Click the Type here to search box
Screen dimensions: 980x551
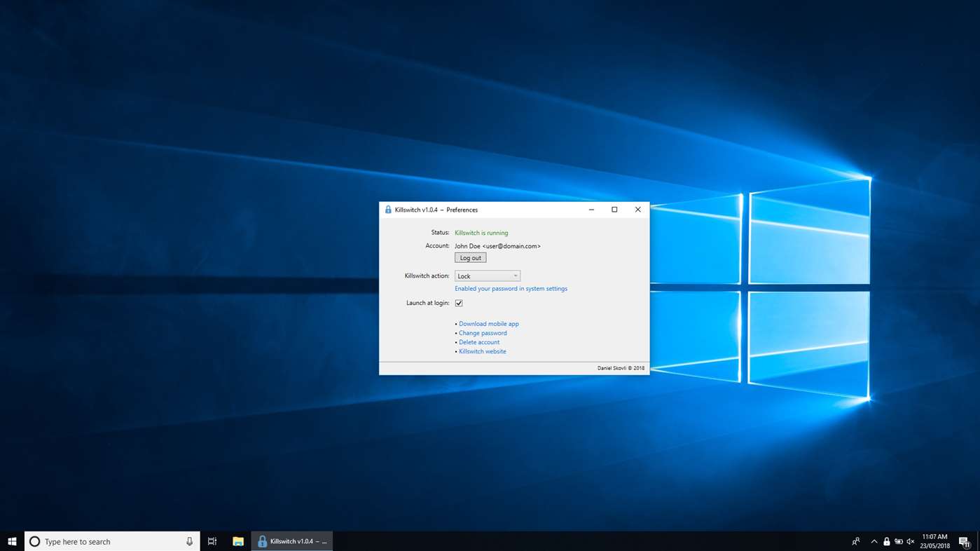point(105,542)
